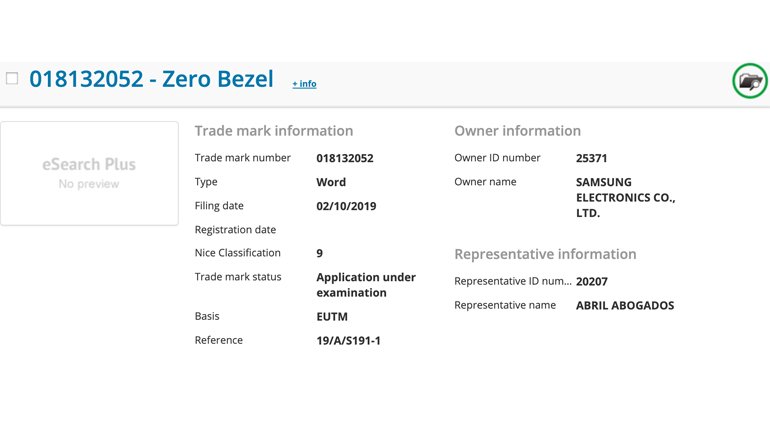The image size is (770, 434).
Task: Click the "Application under examination" status text
Action: 365,285
